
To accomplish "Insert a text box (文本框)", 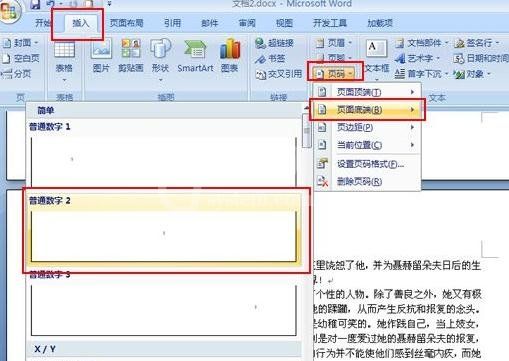I will tap(377, 59).
